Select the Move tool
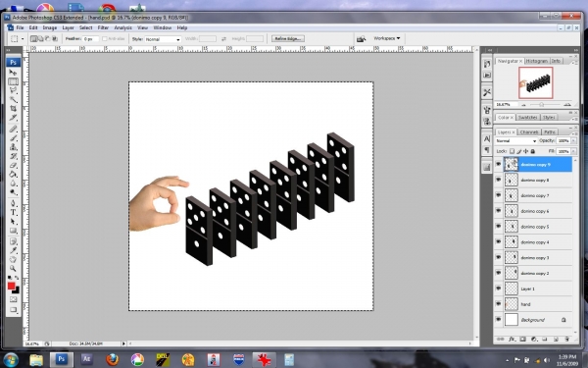 click(13, 72)
